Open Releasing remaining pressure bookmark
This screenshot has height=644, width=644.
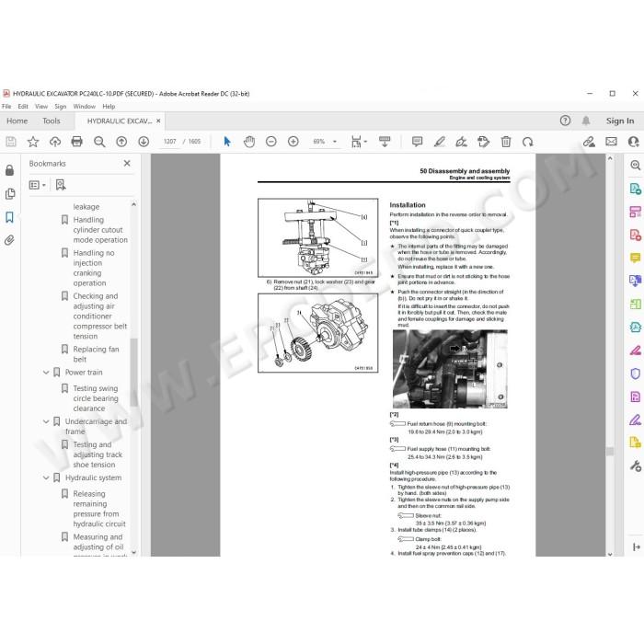99,509
